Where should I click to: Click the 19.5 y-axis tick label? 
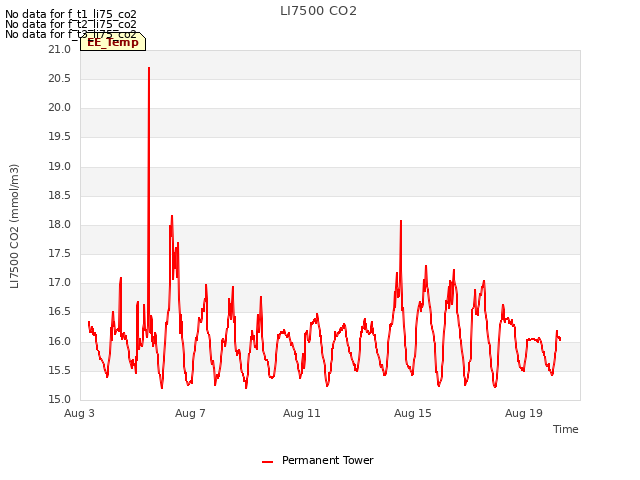60,137
